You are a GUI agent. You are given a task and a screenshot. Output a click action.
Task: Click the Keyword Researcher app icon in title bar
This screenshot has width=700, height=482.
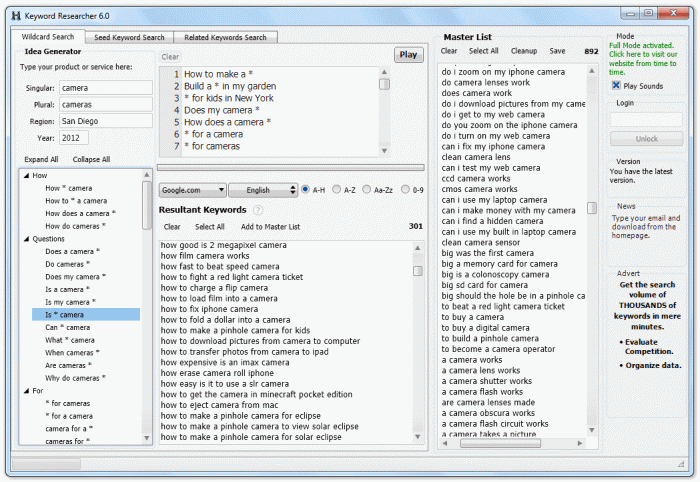[x=16, y=16]
